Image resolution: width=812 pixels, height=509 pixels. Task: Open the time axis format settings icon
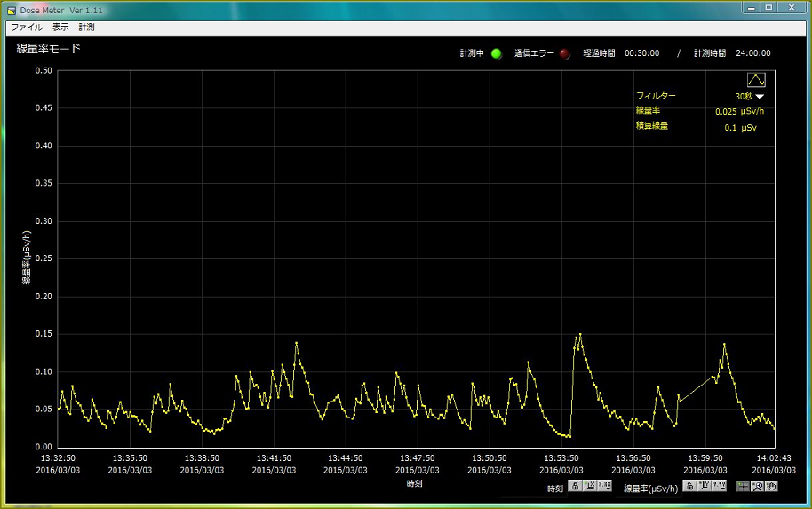tap(605, 486)
